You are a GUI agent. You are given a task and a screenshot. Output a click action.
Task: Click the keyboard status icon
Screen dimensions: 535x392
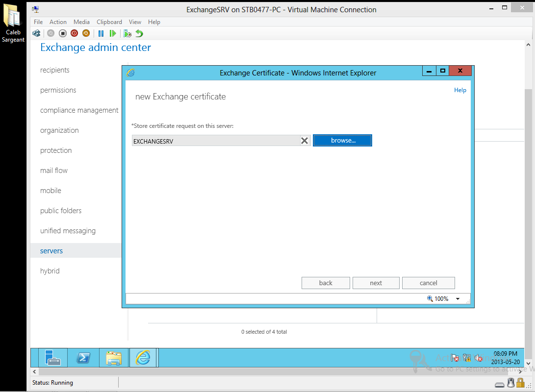click(x=500, y=385)
